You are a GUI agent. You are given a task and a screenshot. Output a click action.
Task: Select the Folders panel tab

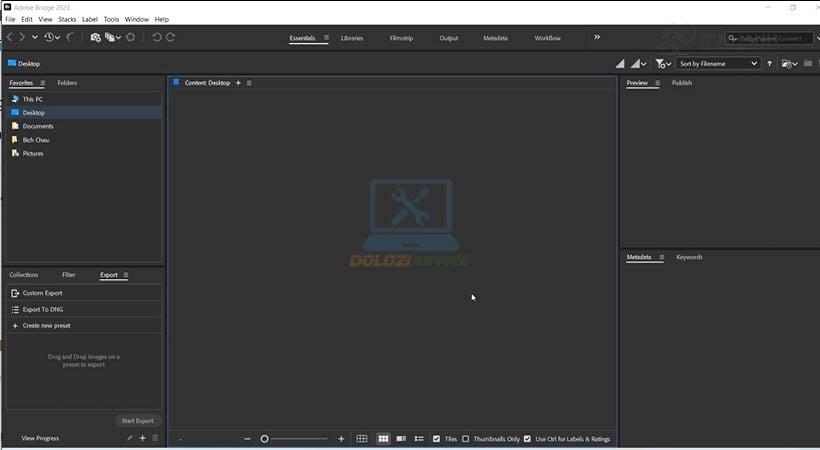[67, 83]
